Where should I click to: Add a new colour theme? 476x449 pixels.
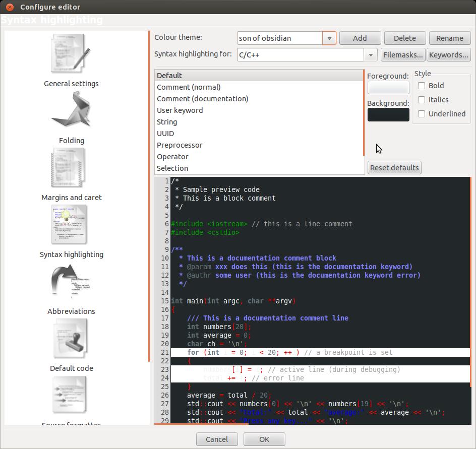[x=360, y=38]
